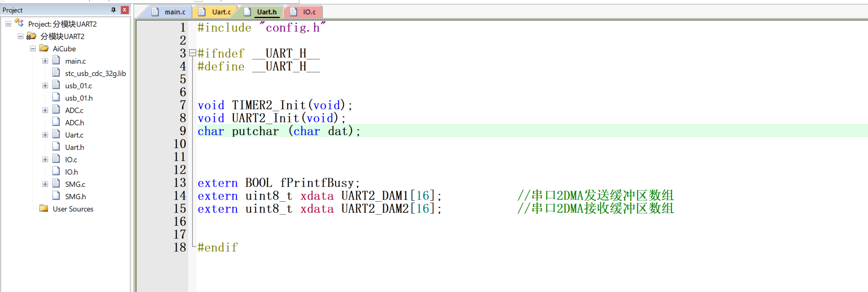The height and width of the screenshot is (292, 868).
Task: Click the file icon of main.c in tree
Action: point(56,60)
